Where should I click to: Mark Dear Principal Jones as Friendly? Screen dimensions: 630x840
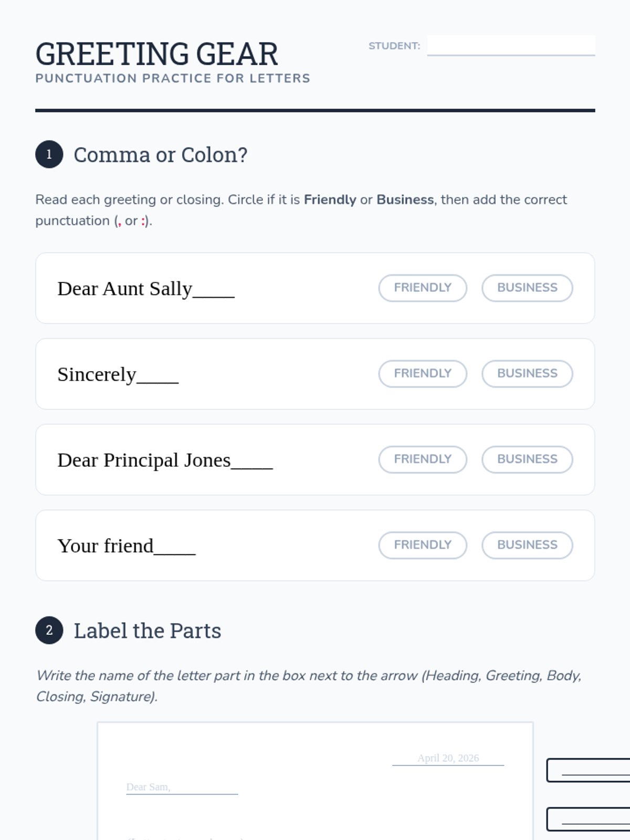click(x=423, y=459)
